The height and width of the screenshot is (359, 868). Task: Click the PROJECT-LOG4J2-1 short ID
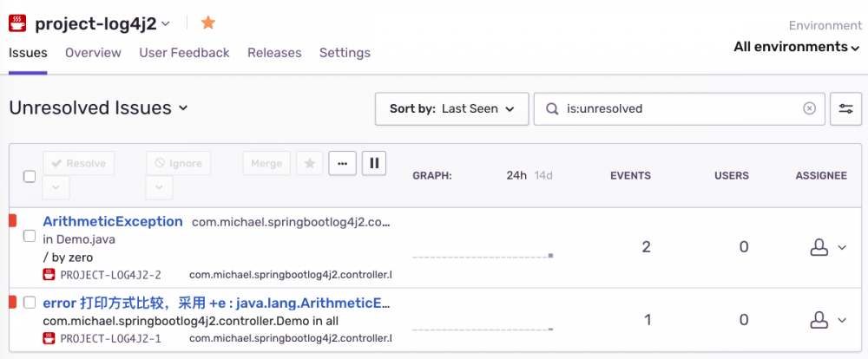111,338
